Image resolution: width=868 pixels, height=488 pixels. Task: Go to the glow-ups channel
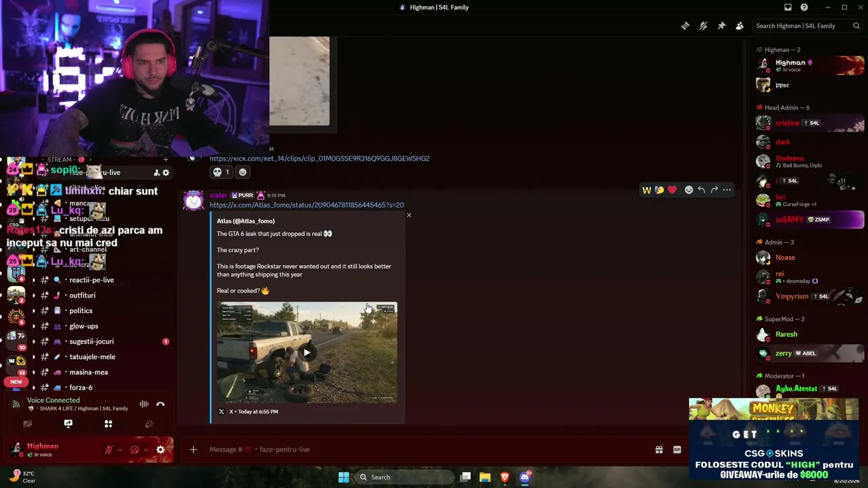(84, 326)
